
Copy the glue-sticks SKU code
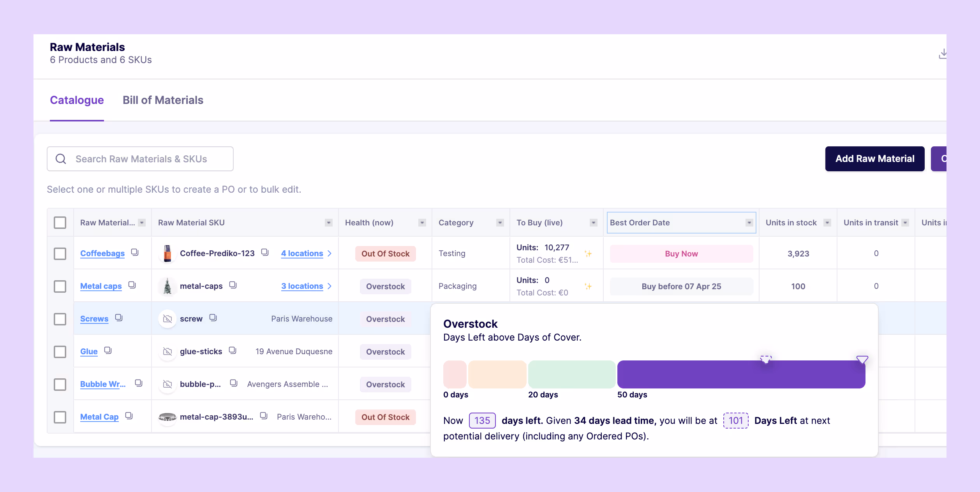click(233, 350)
